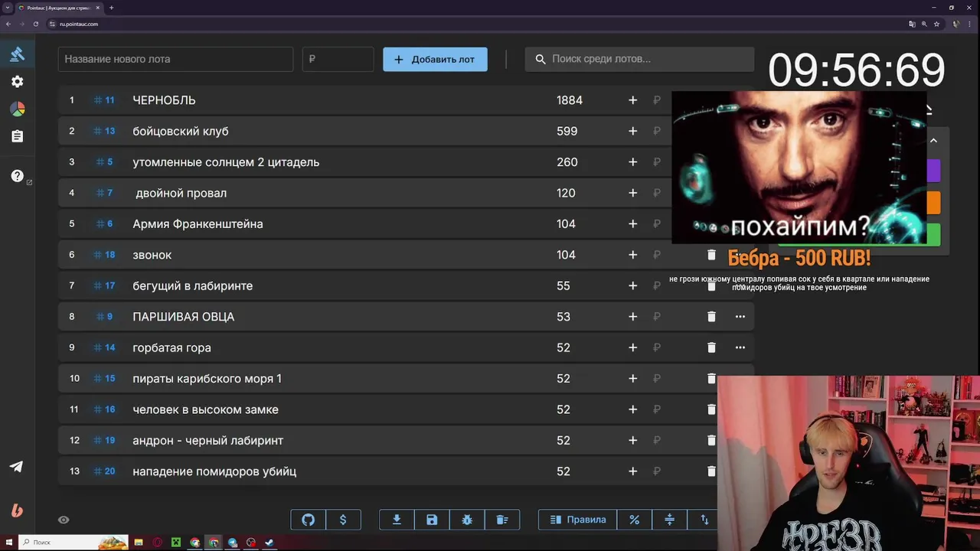
Task: Delete the звонок lot with trash icon
Action: (x=711, y=255)
